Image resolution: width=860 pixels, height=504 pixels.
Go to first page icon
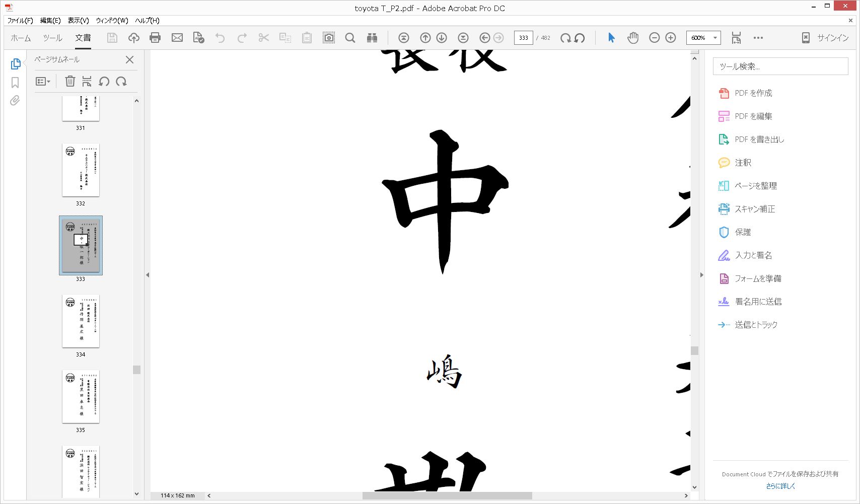[404, 38]
